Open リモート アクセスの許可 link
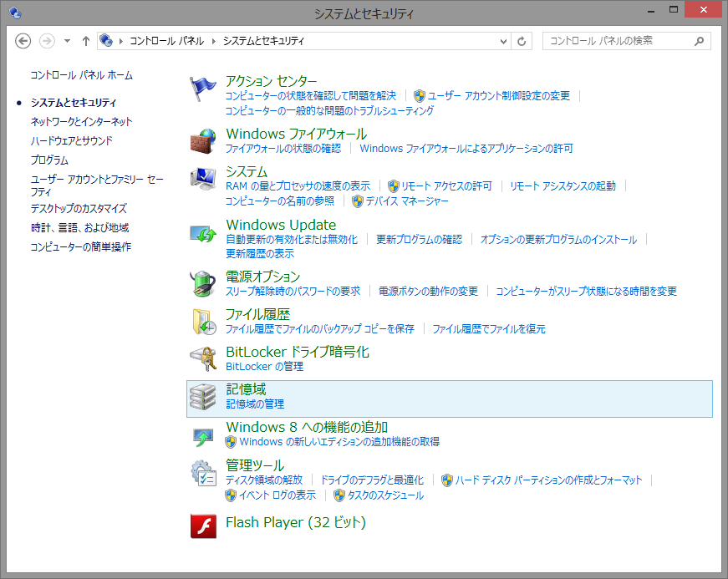 (x=446, y=186)
